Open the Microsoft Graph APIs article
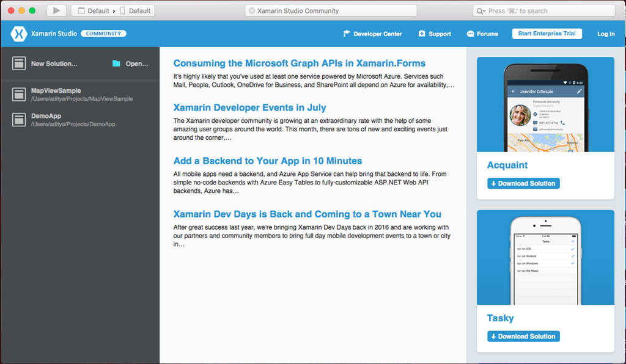 click(x=299, y=64)
